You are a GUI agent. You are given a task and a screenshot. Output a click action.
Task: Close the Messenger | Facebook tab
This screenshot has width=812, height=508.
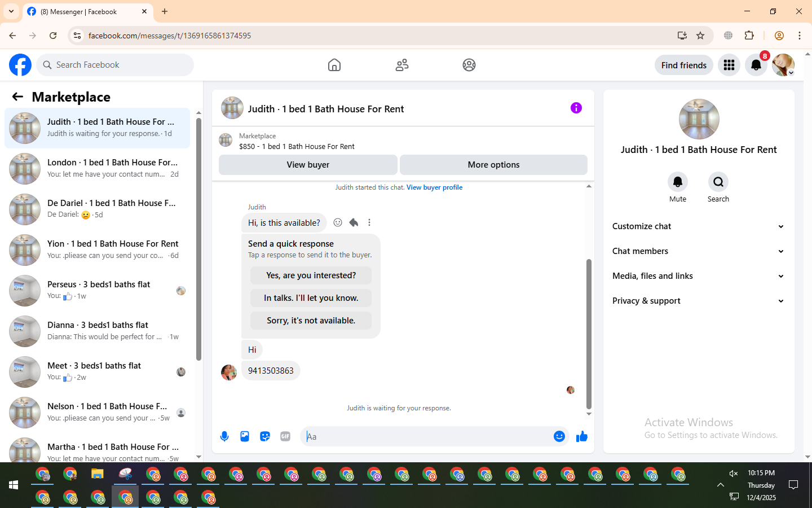(x=144, y=11)
